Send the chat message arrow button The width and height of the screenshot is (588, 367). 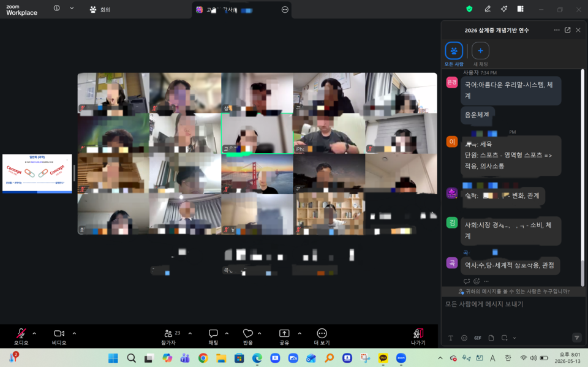point(577,338)
